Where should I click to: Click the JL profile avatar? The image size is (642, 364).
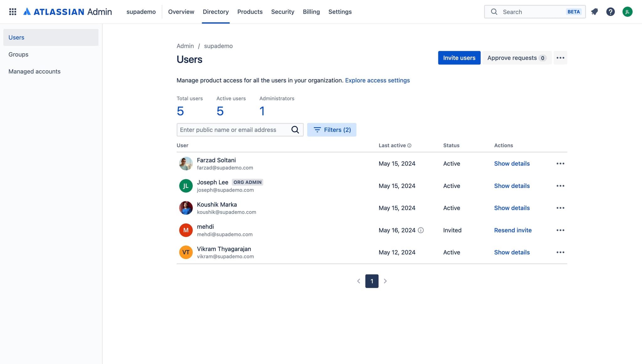[628, 12]
